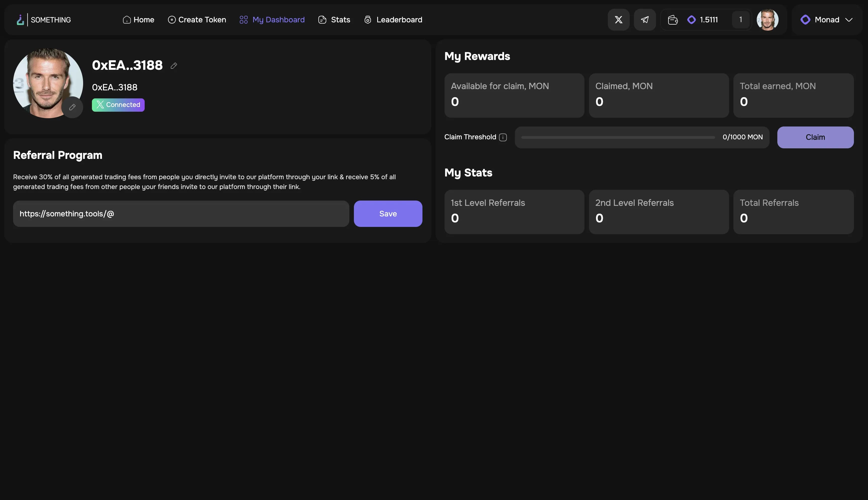Click the claim threshold progress bar
Image resolution: width=868 pixels, height=500 pixels.
coord(618,137)
